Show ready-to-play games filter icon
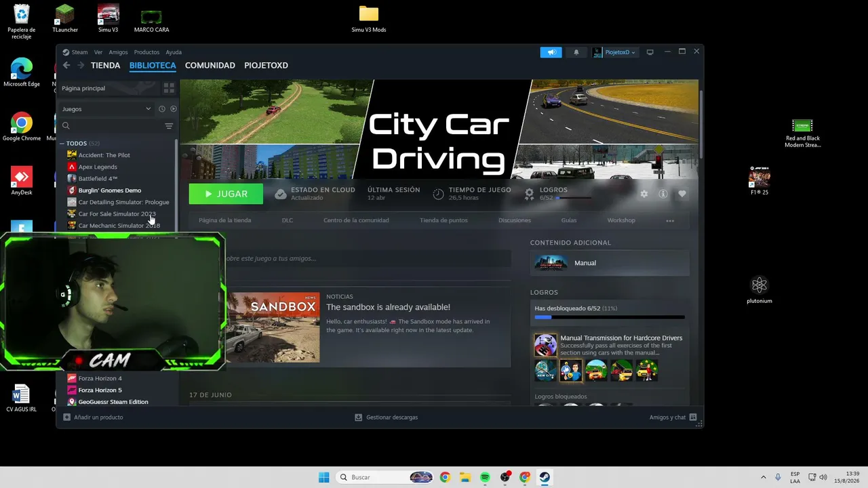The image size is (868, 488). pyautogui.click(x=174, y=108)
